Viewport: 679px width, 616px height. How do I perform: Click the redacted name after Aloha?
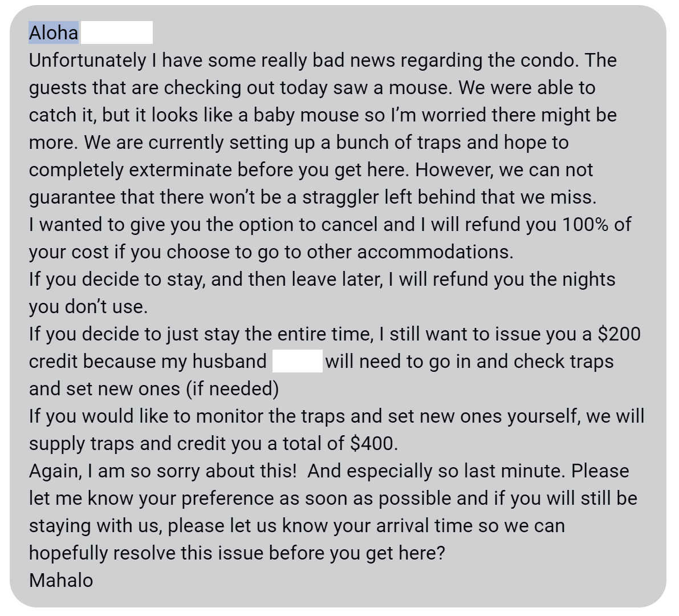(x=117, y=33)
